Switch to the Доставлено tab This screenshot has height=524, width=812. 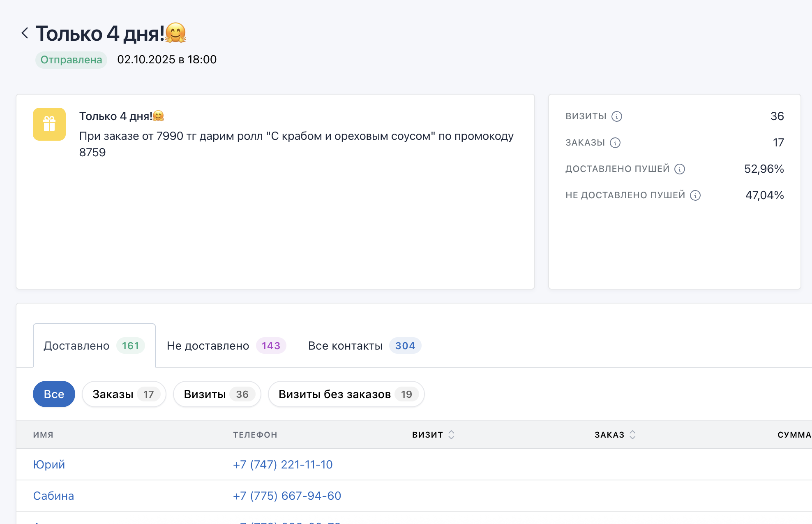tap(94, 345)
